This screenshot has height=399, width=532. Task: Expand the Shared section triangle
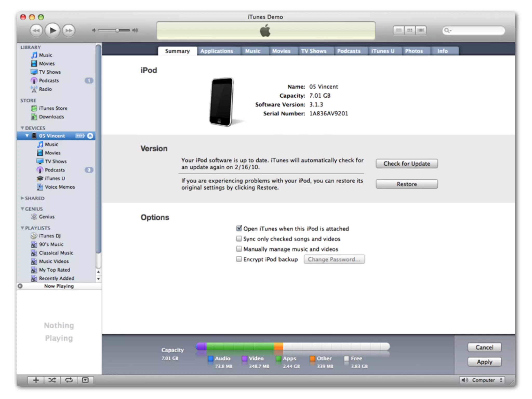point(22,198)
